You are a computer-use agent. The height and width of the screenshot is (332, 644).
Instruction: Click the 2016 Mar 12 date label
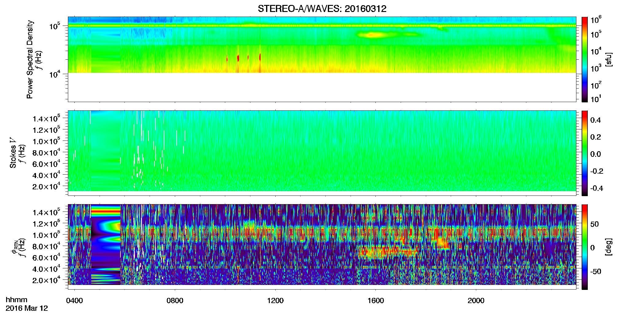[27, 308]
